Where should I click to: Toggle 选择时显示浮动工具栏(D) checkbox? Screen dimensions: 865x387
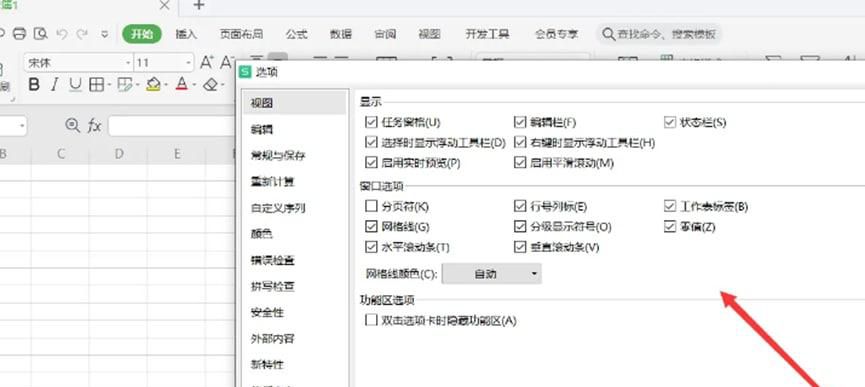pos(371,142)
